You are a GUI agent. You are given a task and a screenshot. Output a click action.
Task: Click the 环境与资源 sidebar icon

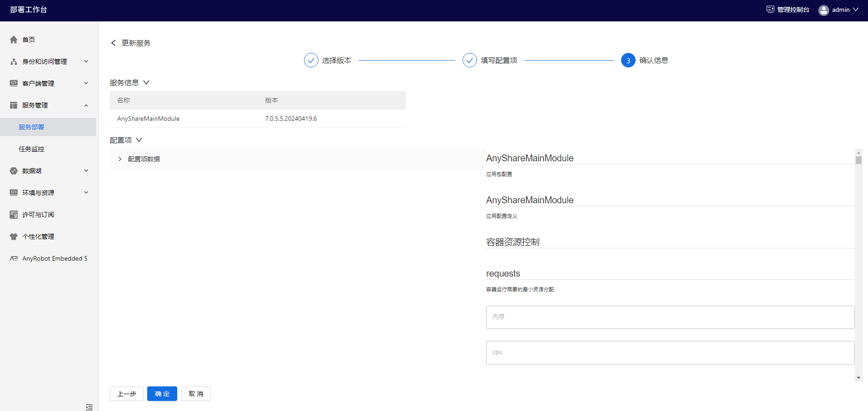pyautogui.click(x=14, y=193)
